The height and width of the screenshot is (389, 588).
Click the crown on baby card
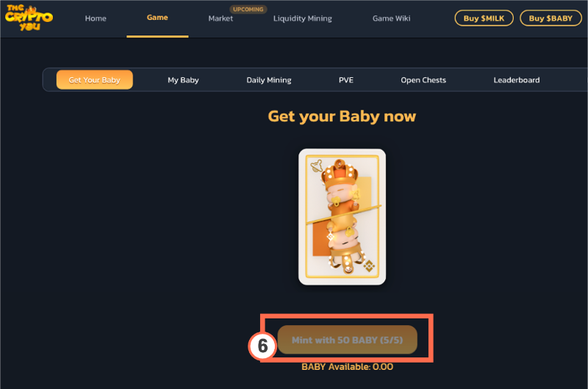click(340, 174)
